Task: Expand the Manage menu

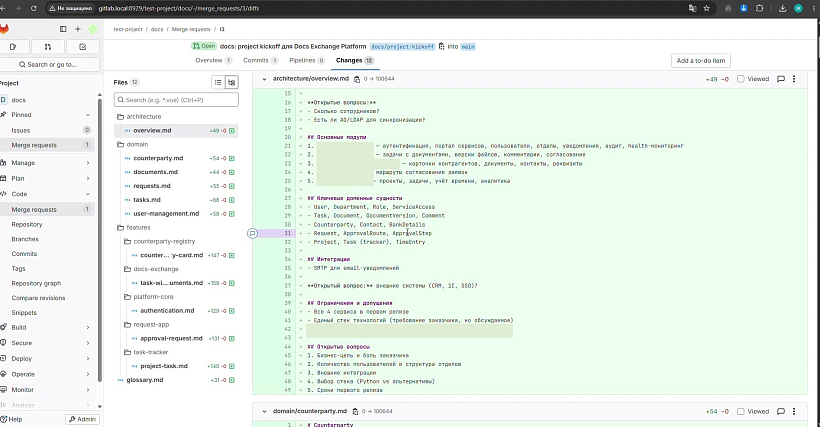Action: point(47,163)
